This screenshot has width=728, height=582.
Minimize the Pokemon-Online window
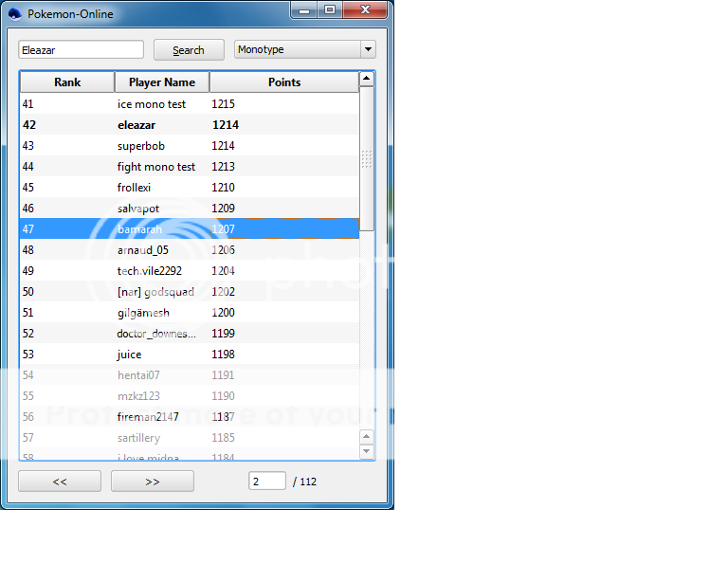click(304, 10)
